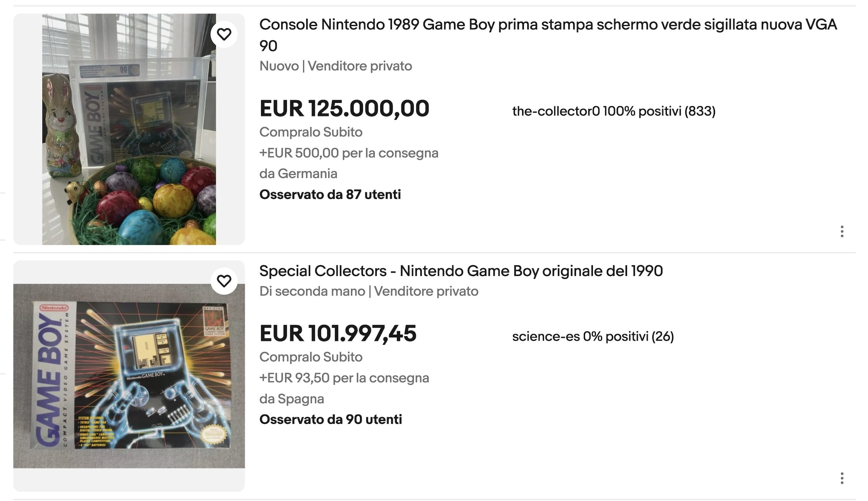Open science-es seller profile link

tap(593, 336)
